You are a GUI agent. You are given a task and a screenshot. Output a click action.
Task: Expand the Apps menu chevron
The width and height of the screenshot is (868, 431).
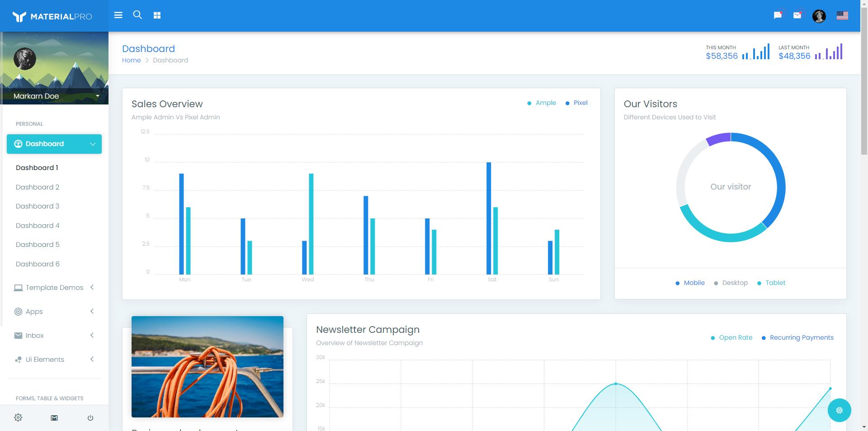[92, 311]
